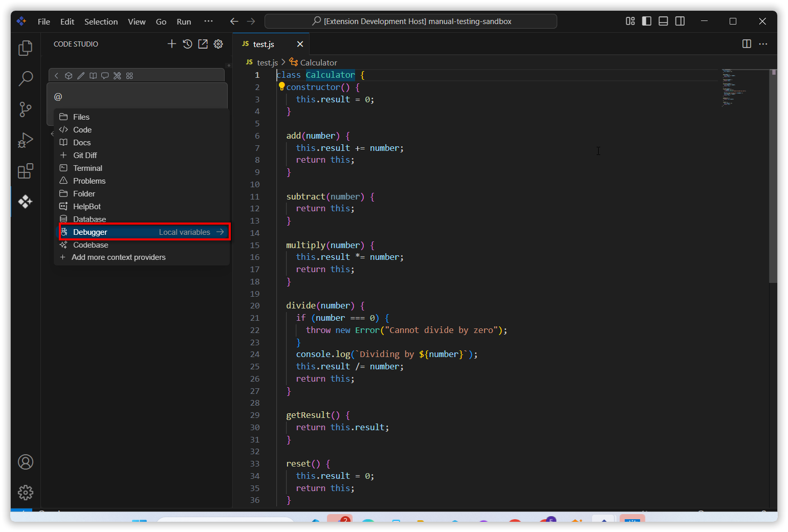Open the Customize Layout button
This screenshot has width=788, height=532.
(630, 21)
